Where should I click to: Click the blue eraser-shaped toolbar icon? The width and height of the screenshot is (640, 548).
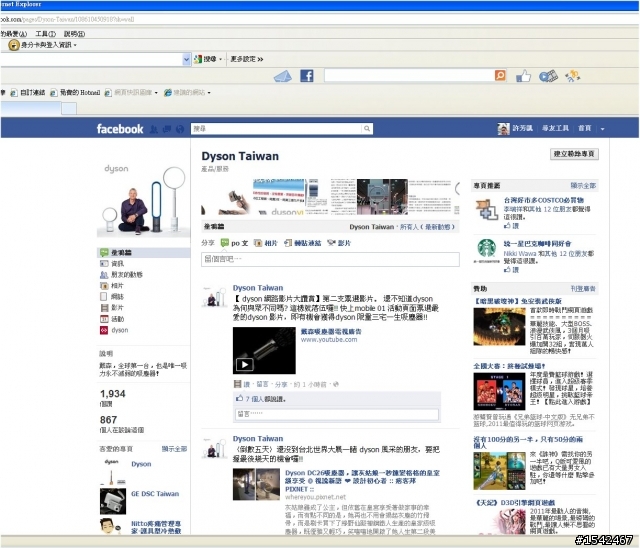pyautogui.click(x=282, y=76)
